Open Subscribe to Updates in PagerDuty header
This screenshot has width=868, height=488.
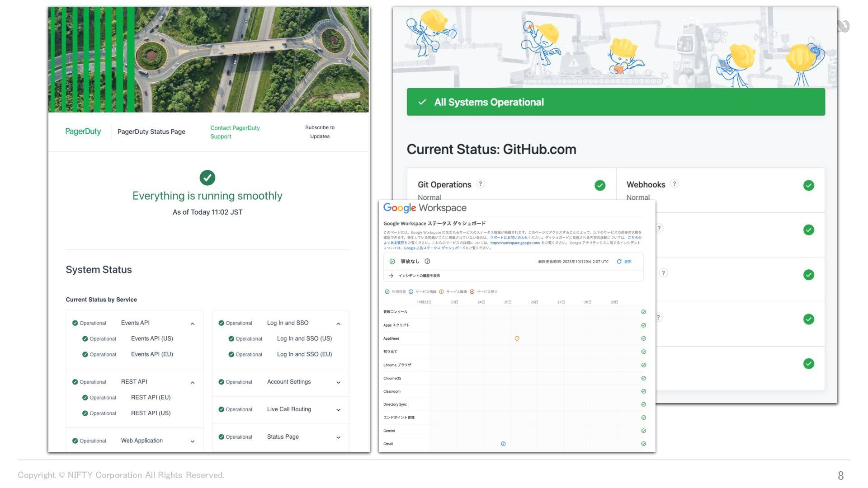(320, 132)
